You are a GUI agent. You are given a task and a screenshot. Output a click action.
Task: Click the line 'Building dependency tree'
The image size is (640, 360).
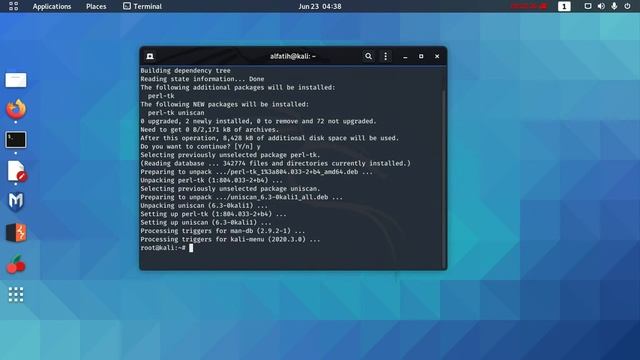click(x=185, y=71)
